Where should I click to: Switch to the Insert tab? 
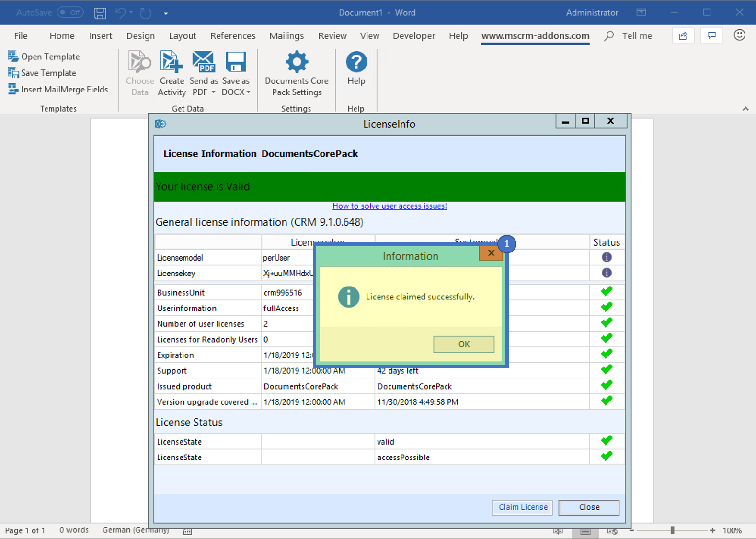pyautogui.click(x=101, y=36)
